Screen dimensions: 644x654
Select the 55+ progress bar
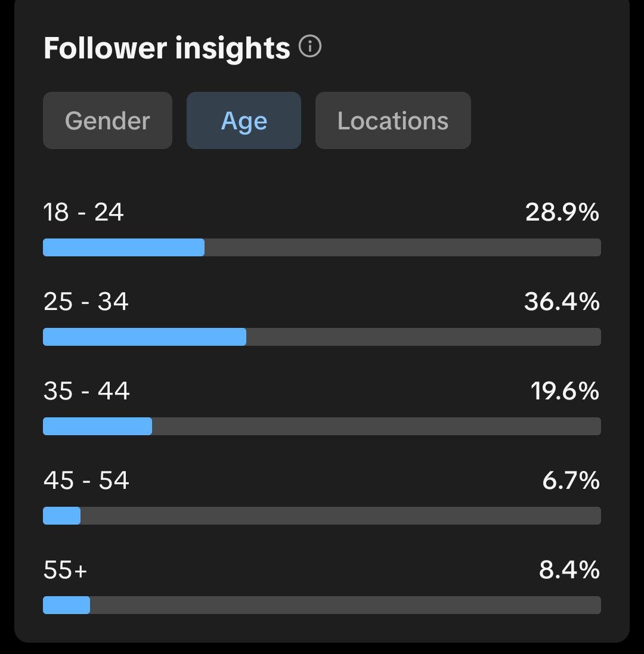(x=322, y=605)
